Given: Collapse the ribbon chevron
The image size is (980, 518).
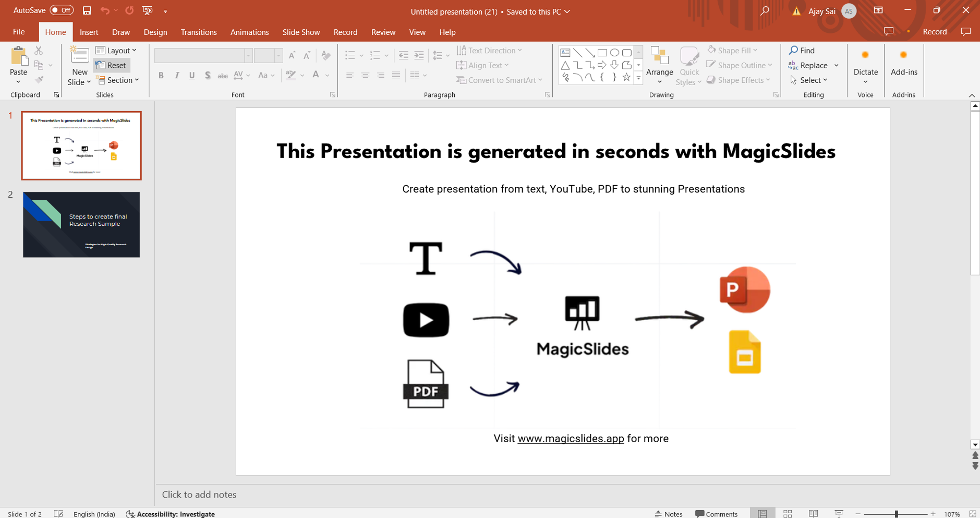Looking at the screenshot, I should click(x=972, y=95).
